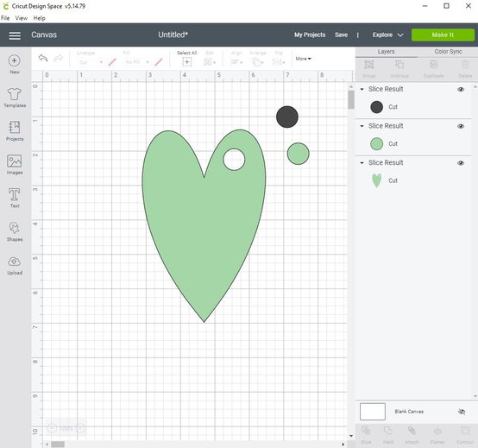This screenshot has height=448, width=478.
Task: Open the Align tool
Action: click(x=236, y=59)
